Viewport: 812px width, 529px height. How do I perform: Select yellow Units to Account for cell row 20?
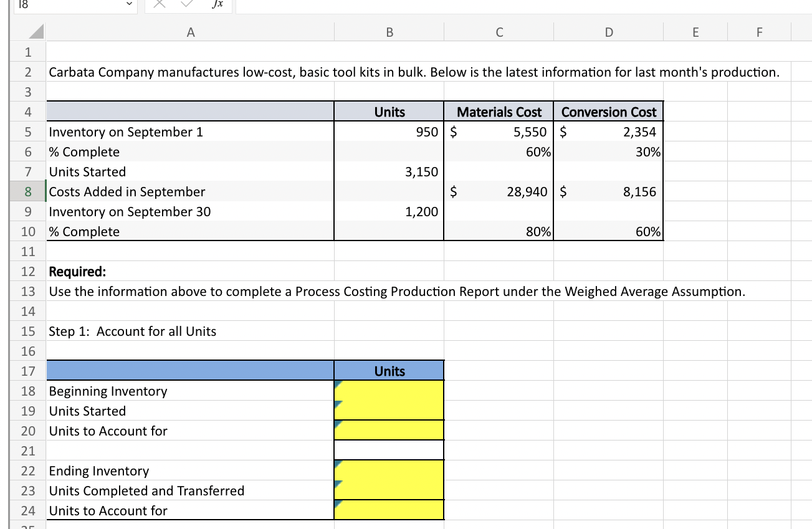click(389, 430)
